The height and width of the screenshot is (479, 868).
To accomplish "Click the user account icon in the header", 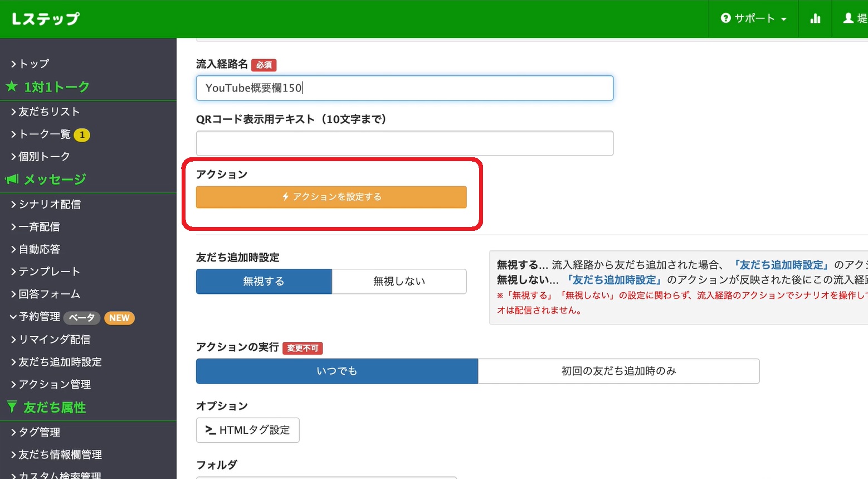I will click(849, 18).
